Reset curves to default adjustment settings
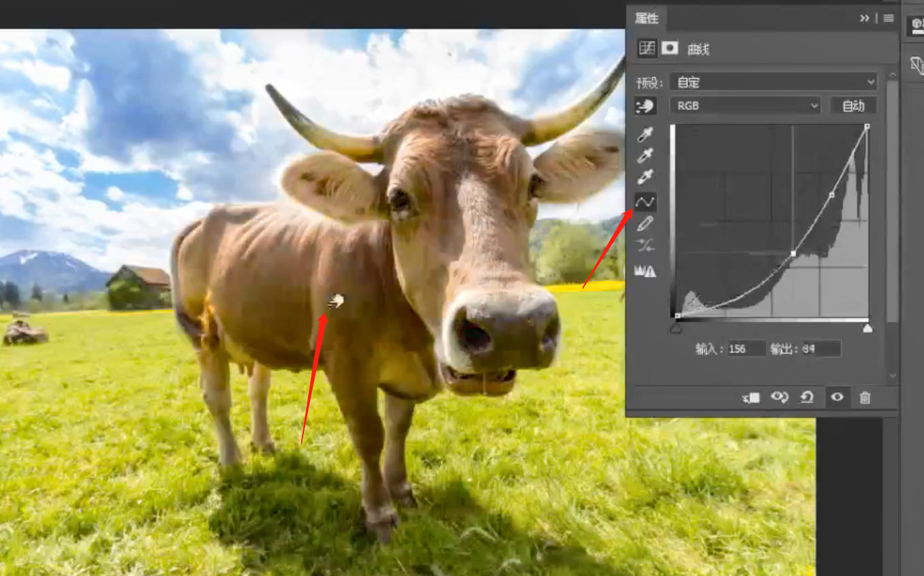924x576 pixels. coord(807,398)
